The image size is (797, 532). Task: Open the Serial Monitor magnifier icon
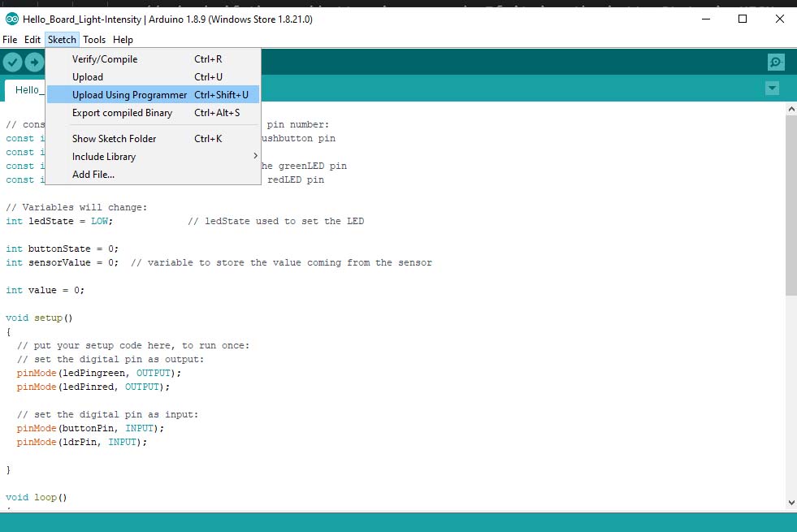[x=776, y=63]
